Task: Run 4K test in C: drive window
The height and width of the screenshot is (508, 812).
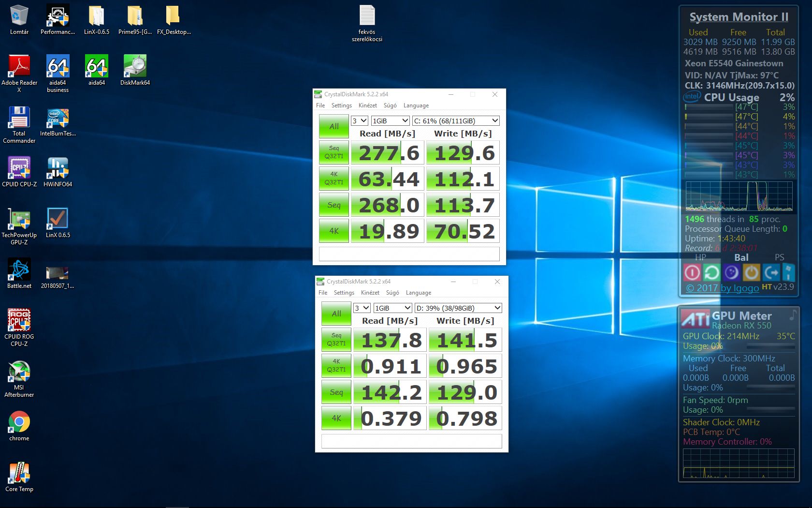Action: 334,231
